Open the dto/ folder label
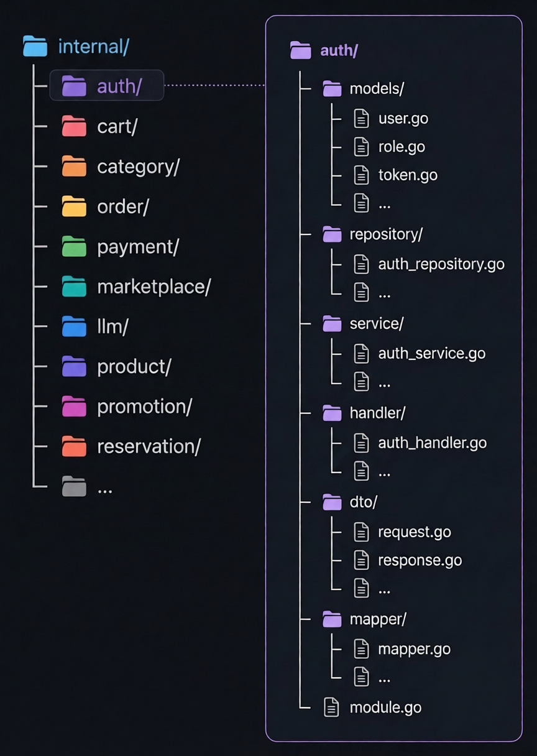The image size is (537, 756). 364,502
